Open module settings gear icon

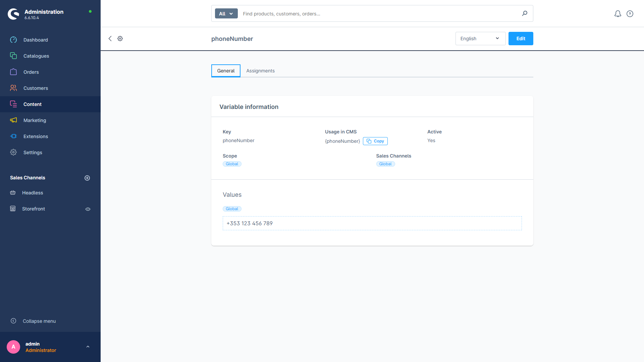pyautogui.click(x=120, y=39)
